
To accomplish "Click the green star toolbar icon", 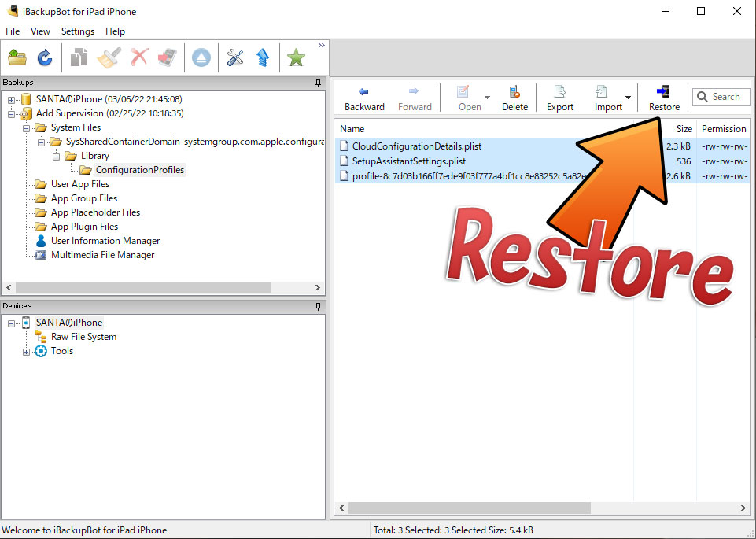I will (x=296, y=58).
